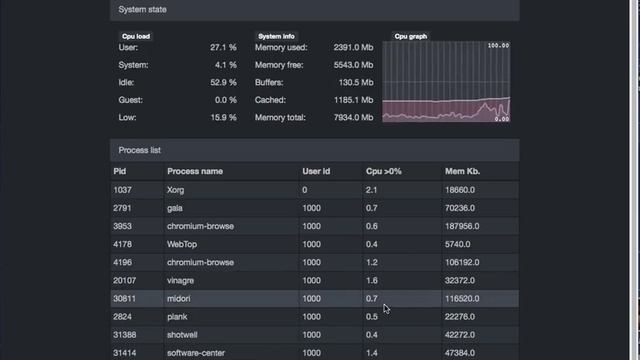
Task: Click pid 4178 in the list
Action: point(122,244)
